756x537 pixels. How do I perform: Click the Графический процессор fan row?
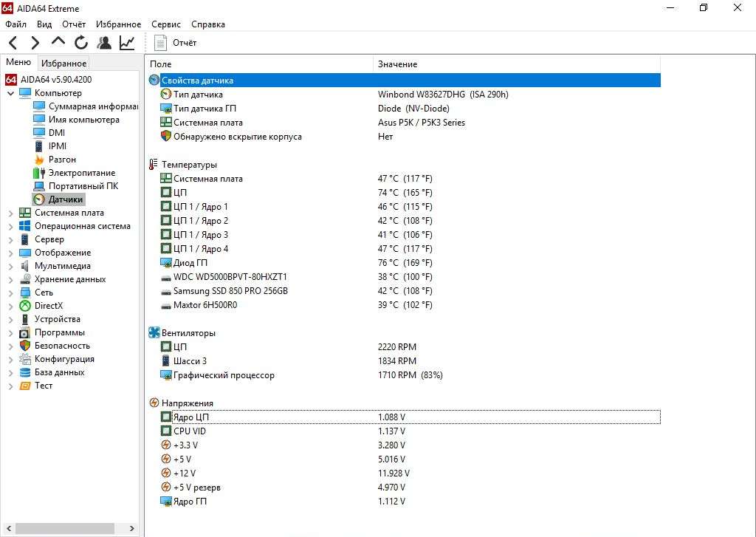pyautogui.click(x=410, y=375)
